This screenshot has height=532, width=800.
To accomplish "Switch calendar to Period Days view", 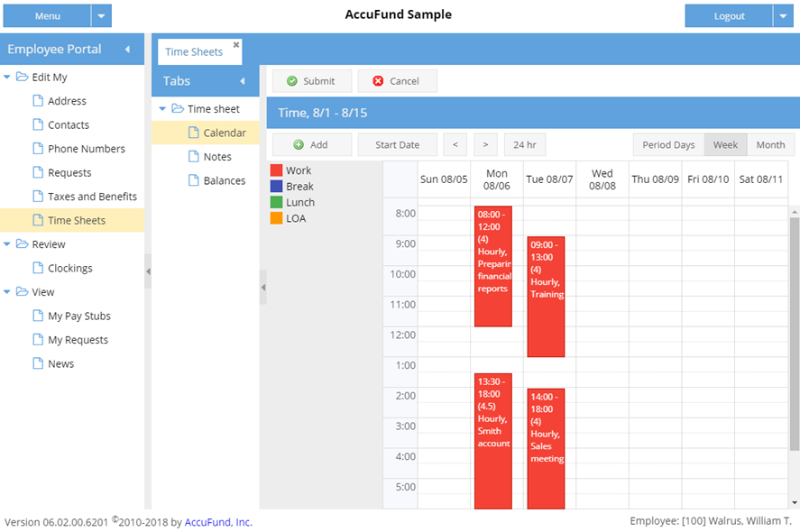I will pos(668,145).
